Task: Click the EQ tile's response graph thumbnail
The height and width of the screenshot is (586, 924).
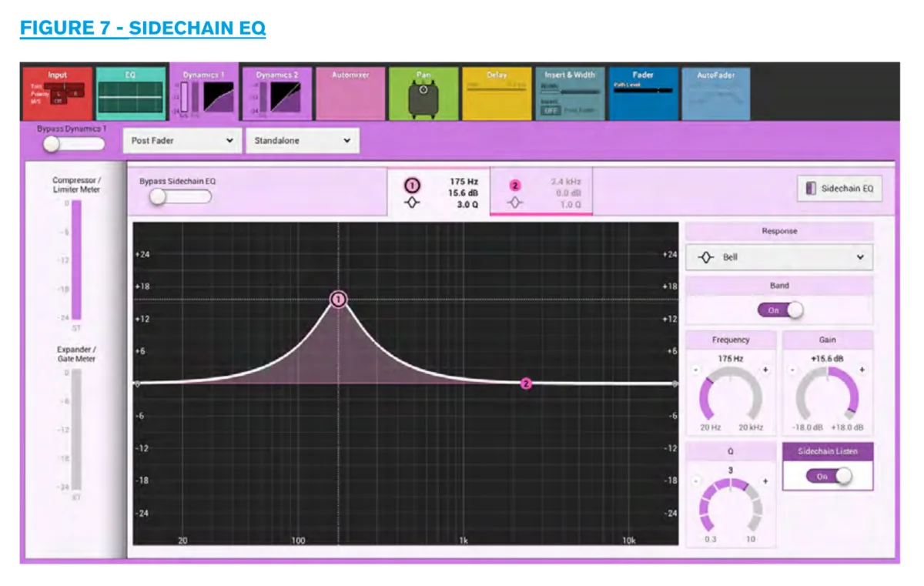Action: [x=130, y=99]
